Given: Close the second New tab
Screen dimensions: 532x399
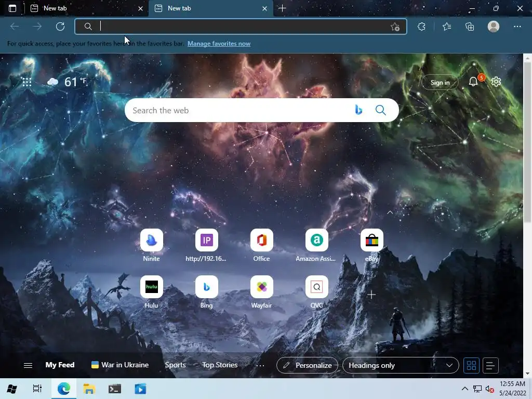Looking at the screenshot, I should click(x=264, y=8).
